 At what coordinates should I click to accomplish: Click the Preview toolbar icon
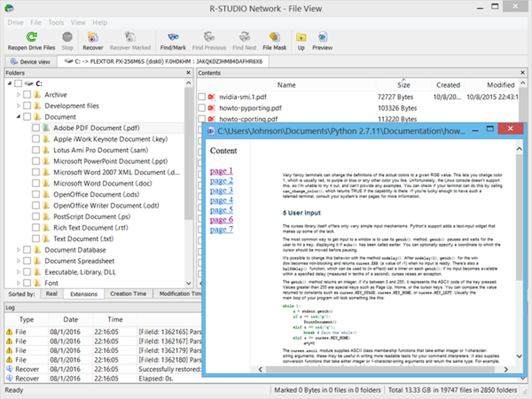pos(322,37)
